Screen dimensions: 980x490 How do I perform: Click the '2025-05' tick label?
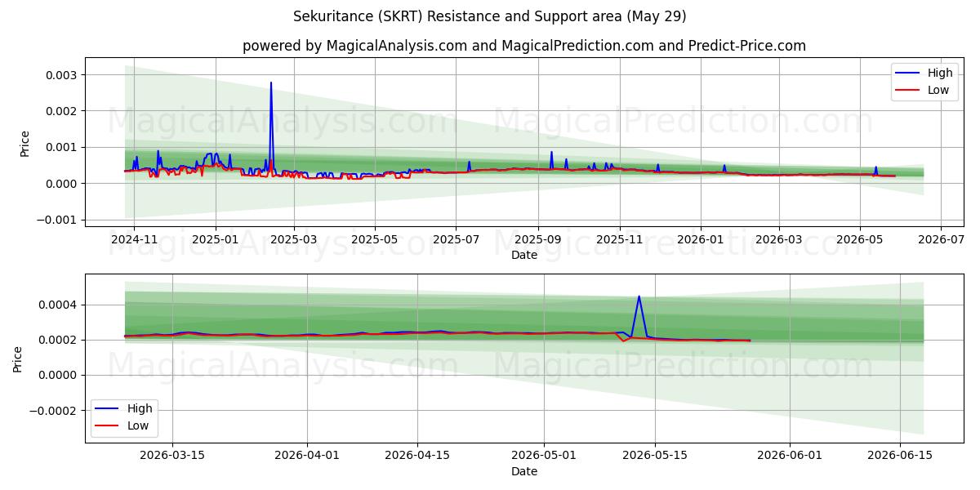click(375, 240)
